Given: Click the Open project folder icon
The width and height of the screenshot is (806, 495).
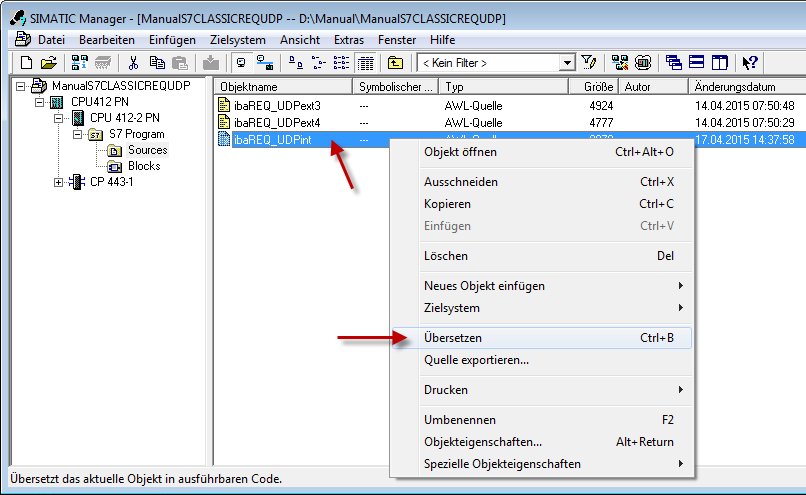Looking at the screenshot, I should click(x=49, y=63).
